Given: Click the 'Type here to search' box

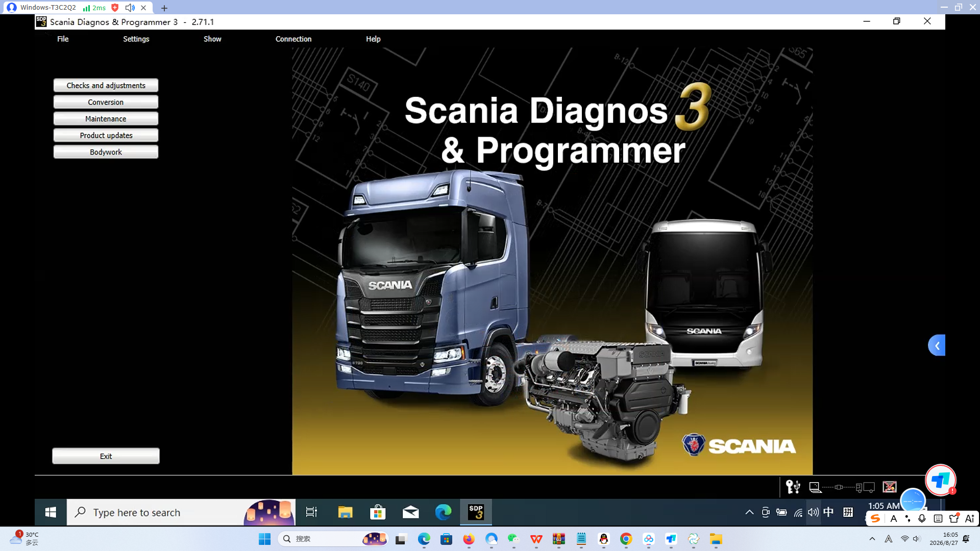Looking at the screenshot, I should coord(181,512).
